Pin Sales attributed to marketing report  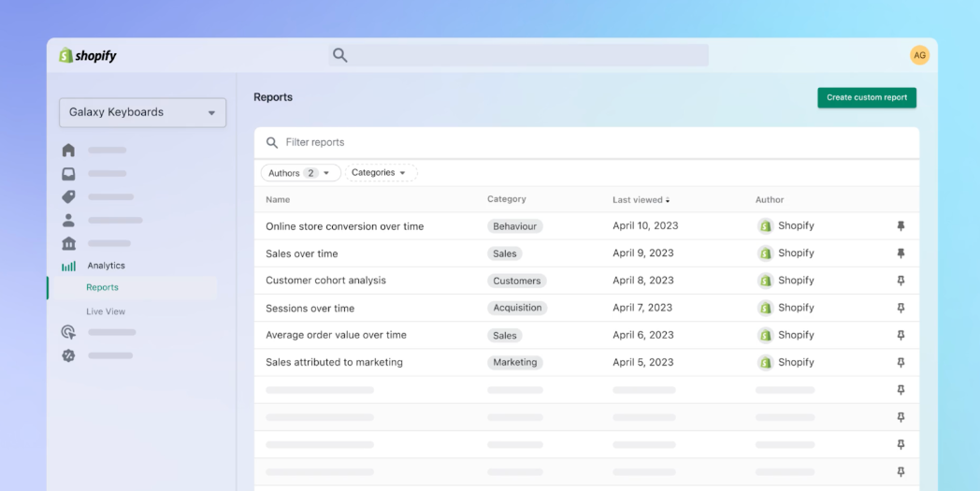[901, 363]
